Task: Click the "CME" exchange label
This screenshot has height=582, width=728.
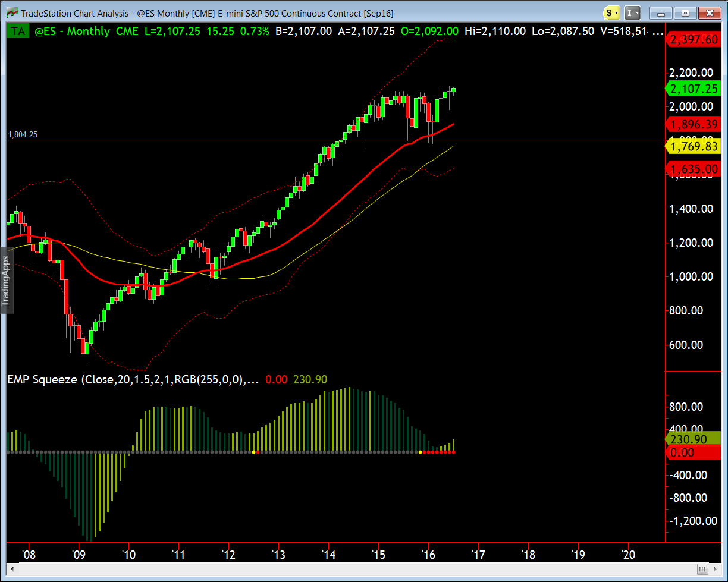Action: tap(127, 32)
